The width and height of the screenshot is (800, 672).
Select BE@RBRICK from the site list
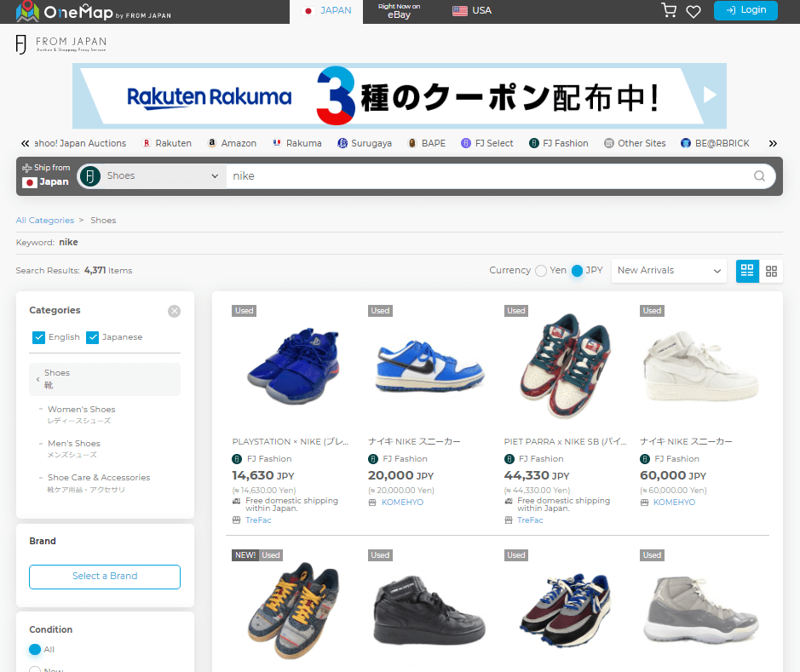coord(716,143)
